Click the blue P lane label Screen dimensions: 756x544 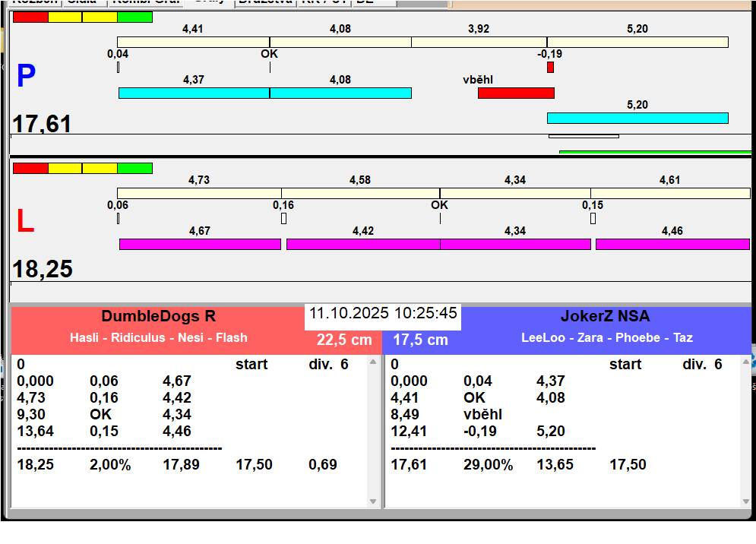click(26, 76)
